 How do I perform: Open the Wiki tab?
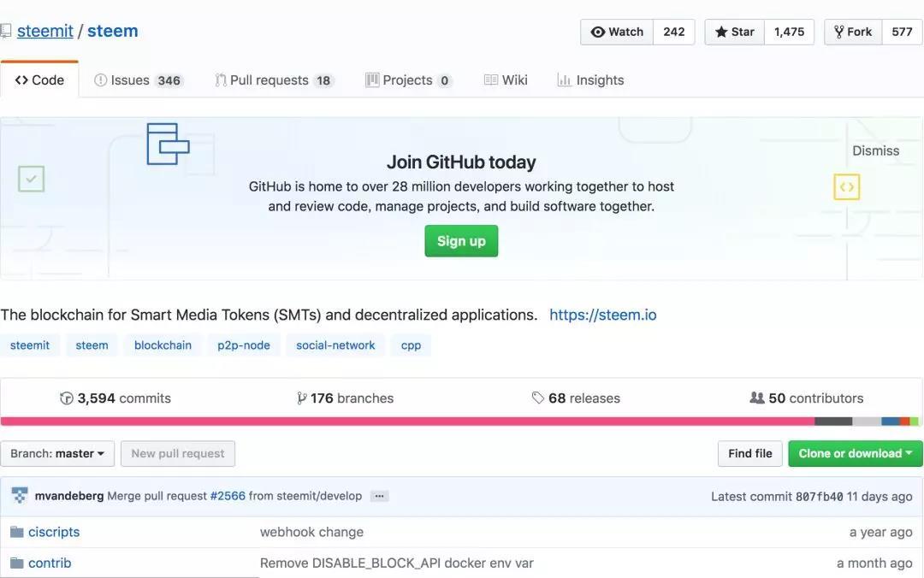tap(506, 80)
